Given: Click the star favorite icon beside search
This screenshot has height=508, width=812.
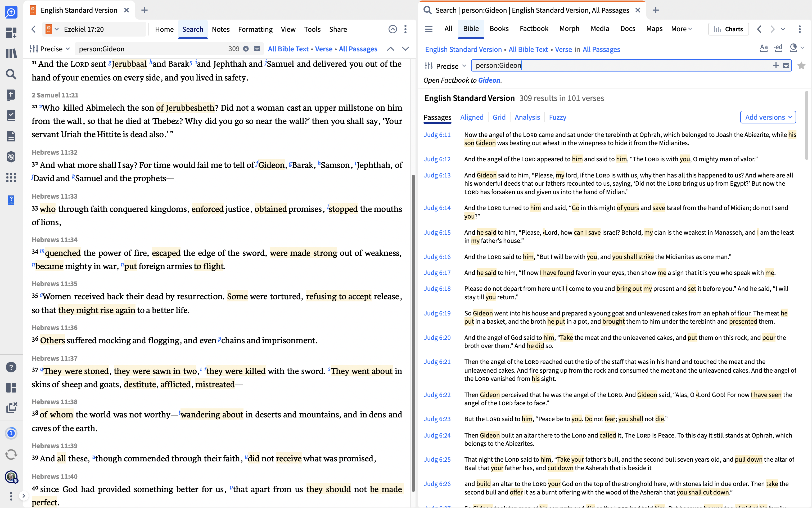Looking at the screenshot, I should [x=801, y=65].
